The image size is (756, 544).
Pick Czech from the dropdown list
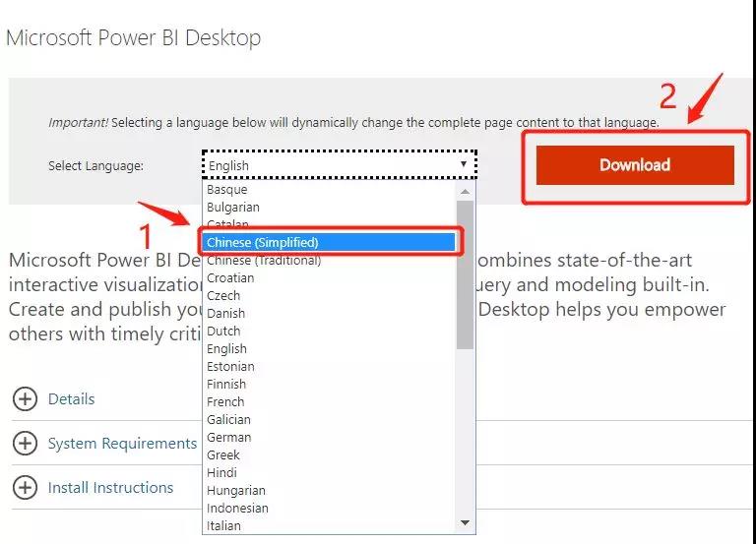point(330,296)
